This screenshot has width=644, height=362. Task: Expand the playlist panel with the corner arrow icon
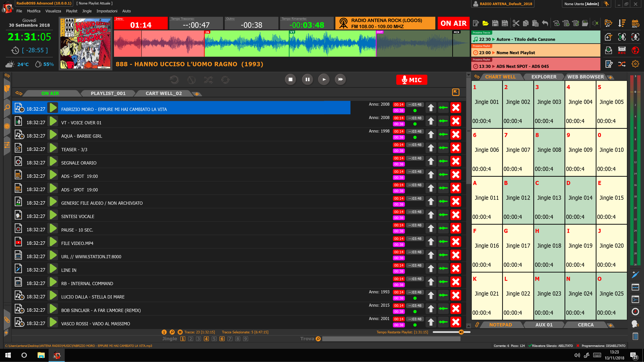456,92
